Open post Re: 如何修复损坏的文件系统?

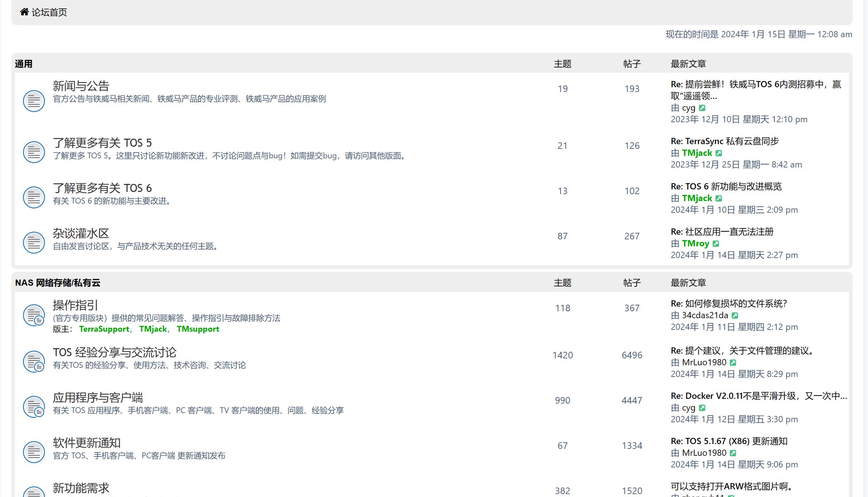[729, 304]
